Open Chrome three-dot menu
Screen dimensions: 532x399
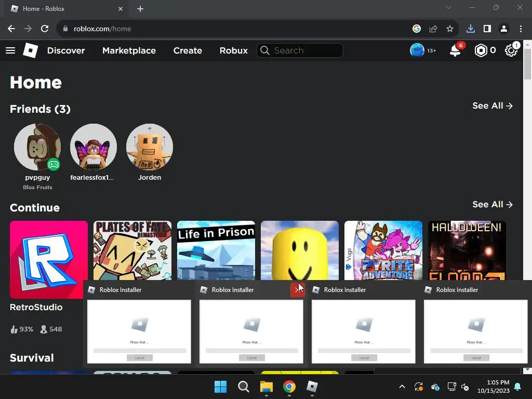coord(521,29)
